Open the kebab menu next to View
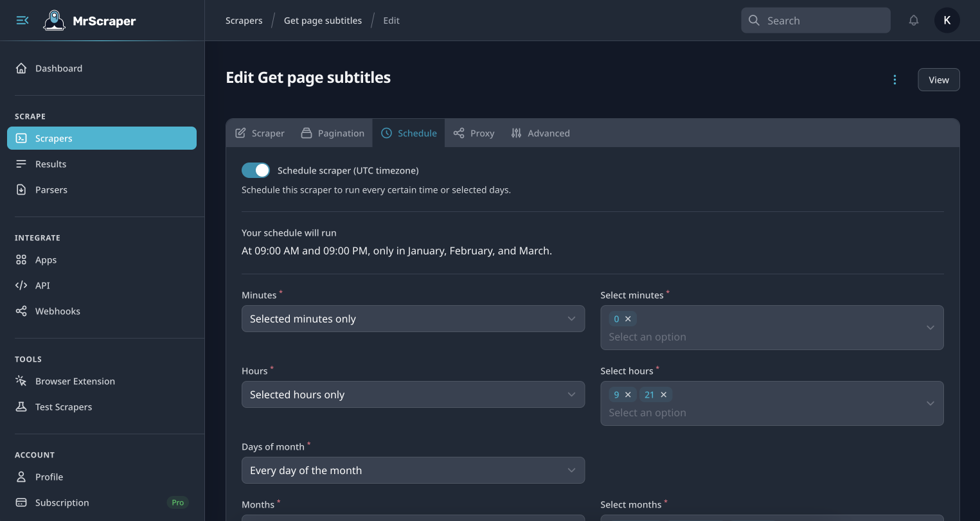The width and height of the screenshot is (980, 521). pos(895,80)
